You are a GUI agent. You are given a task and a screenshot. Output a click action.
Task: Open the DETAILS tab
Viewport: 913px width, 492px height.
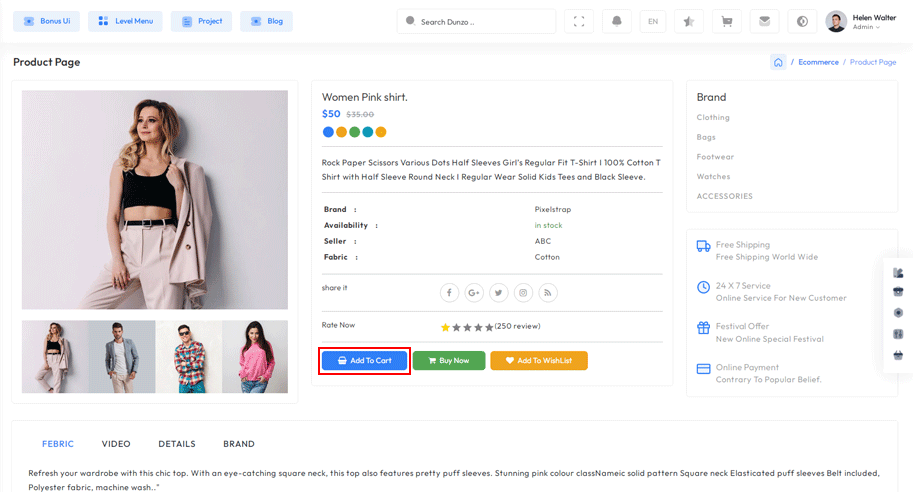[x=177, y=444]
